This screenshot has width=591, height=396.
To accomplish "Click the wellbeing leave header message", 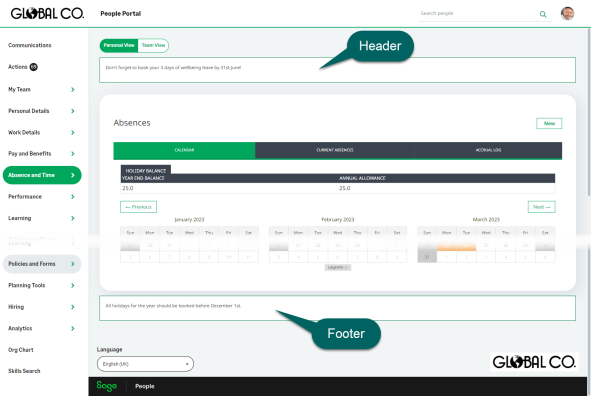I will (173, 67).
